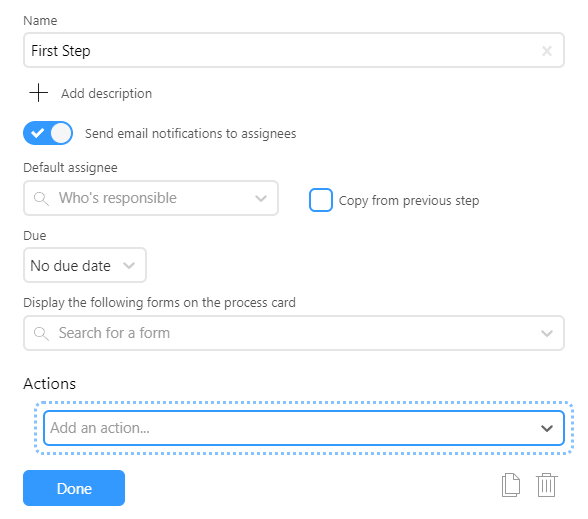This screenshot has height=519, width=588.
Task: Click the Copy from previous step label
Action: click(x=409, y=201)
